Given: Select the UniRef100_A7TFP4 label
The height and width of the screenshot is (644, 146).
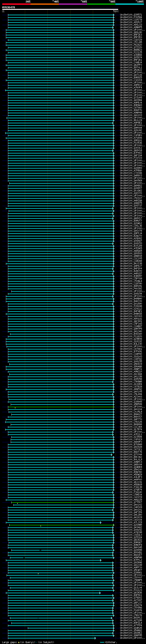Looking at the screenshot, I should pyautogui.click(x=131, y=625).
